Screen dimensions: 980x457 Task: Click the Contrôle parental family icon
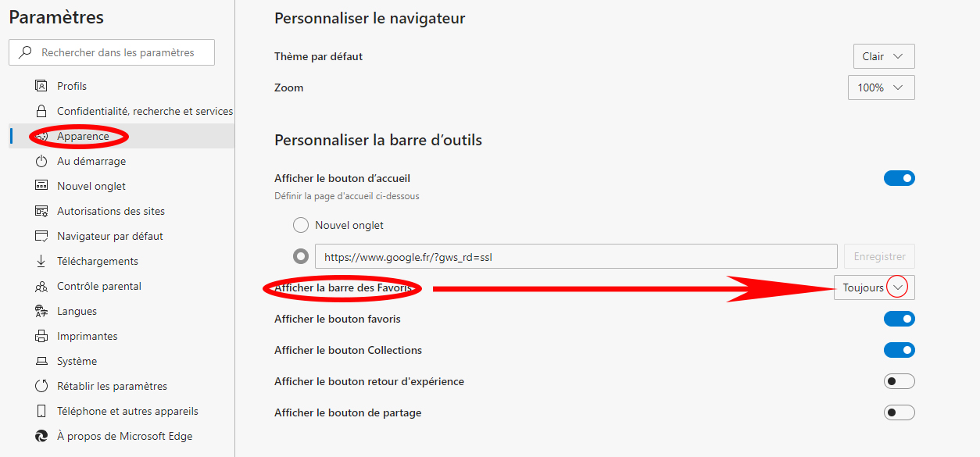(x=41, y=286)
